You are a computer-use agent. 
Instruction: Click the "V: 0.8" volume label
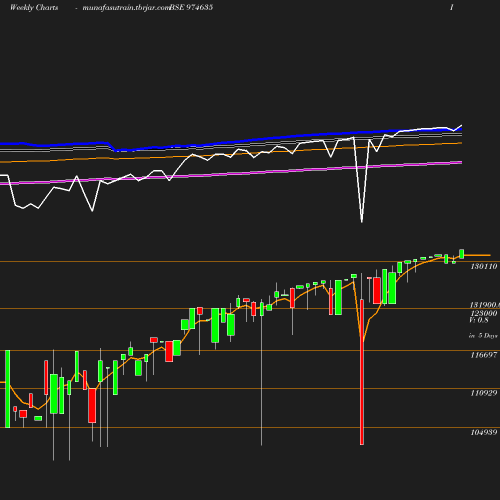(x=479, y=320)
